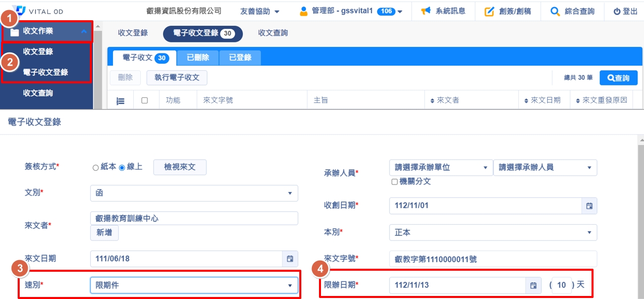The image size is (644, 299).
Task: Sort table by 來文者 column
Action: 445,101
